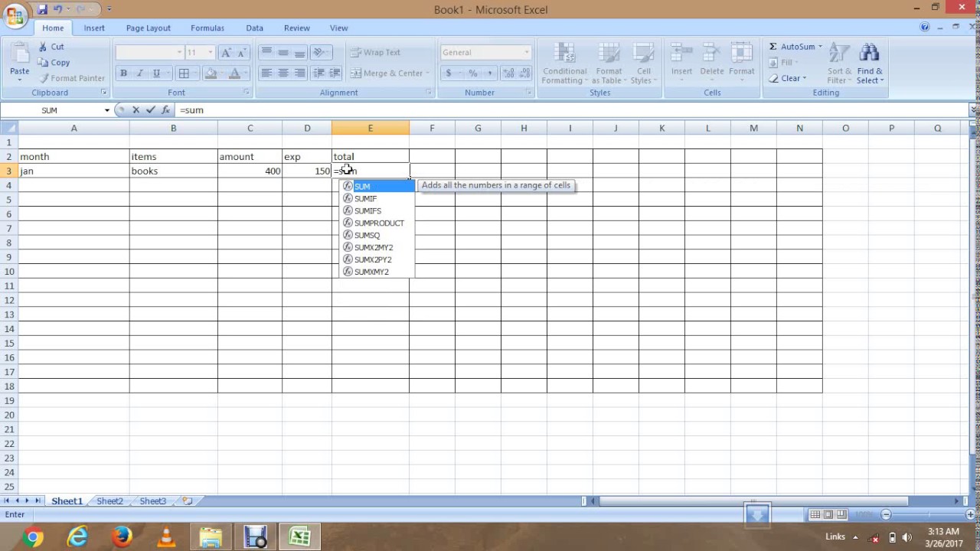Open Sort & Filter menu
Image resolution: width=980 pixels, height=551 pixels.
point(838,64)
